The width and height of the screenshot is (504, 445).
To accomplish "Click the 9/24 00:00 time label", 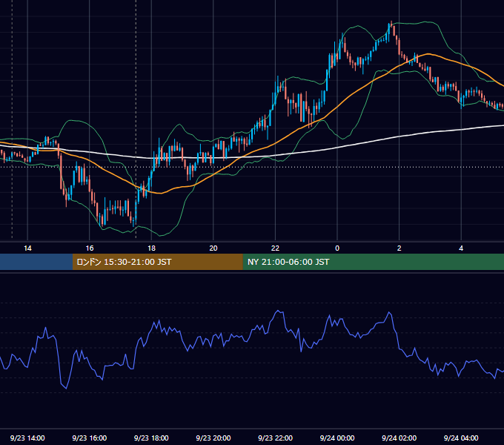I will (337, 438).
